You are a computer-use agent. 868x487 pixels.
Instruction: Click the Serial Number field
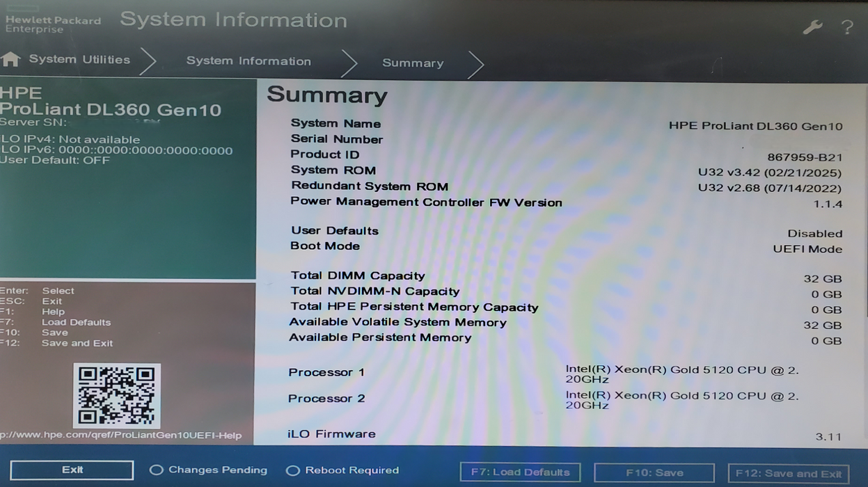(x=337, y=139)
